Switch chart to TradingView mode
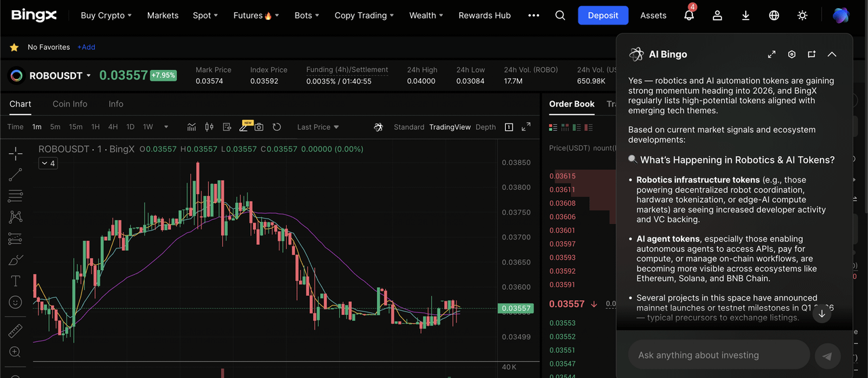 click(450, 127)
